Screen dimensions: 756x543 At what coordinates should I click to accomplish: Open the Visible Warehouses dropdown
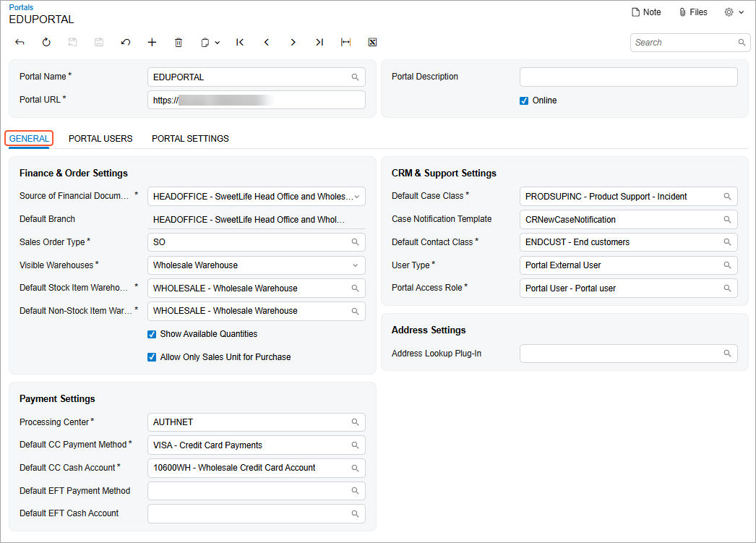pos(355,265)
